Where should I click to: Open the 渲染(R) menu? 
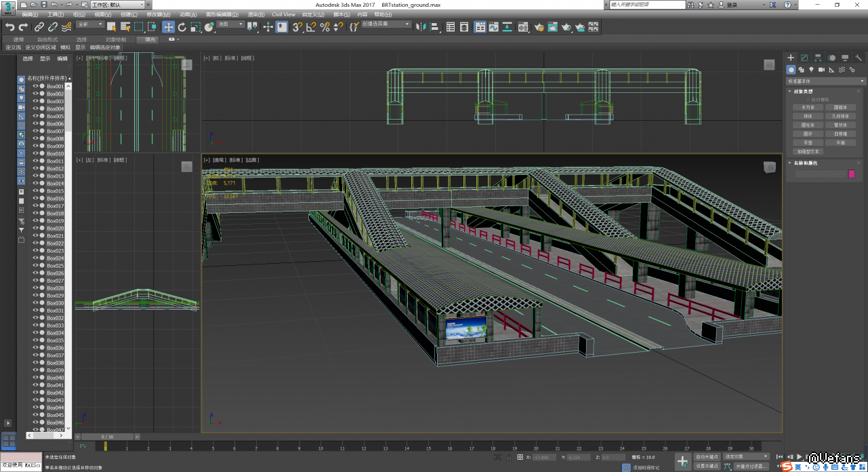(256, 14)
